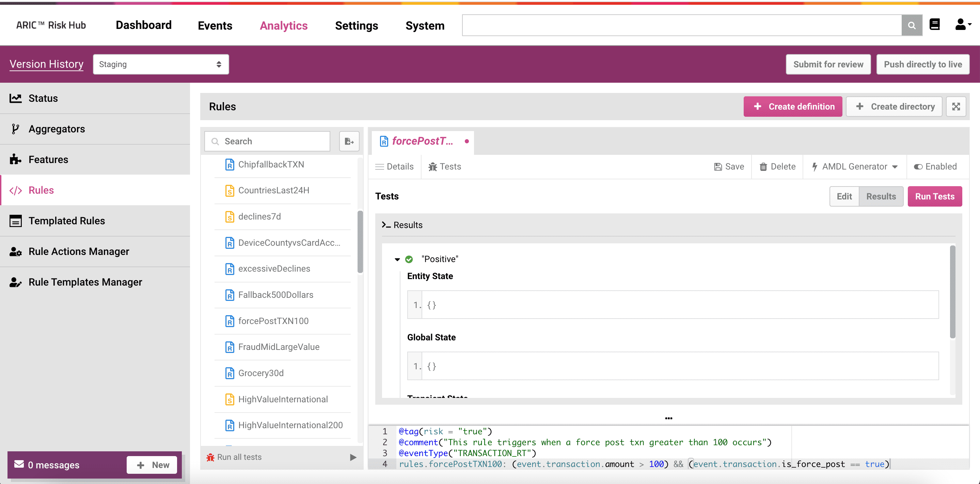The image size is (980, 484).
Task: Click the top global search field
Action: [x=682, y=25]
